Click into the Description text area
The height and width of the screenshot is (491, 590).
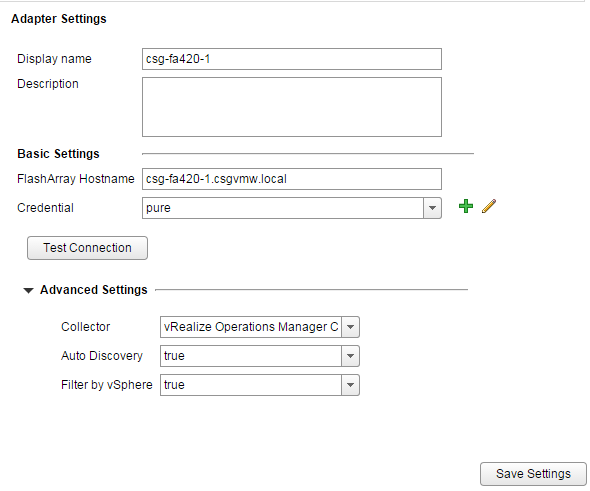292,107
